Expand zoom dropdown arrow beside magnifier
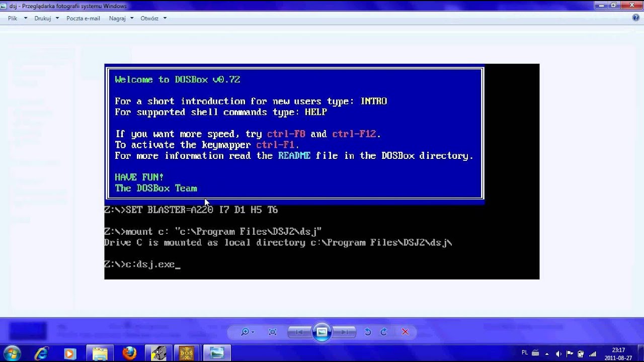This screenshot has height=362, width=644. tap(253, 332)
